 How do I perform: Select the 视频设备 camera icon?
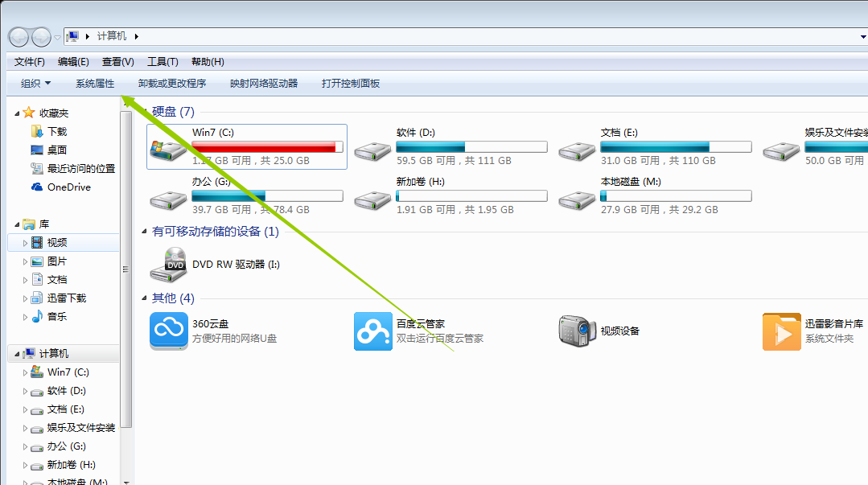point(577,331)
